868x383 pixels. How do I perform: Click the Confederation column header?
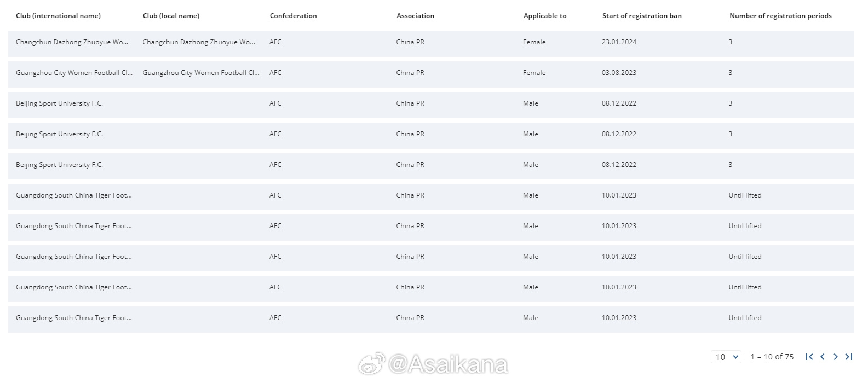point(293,16)
